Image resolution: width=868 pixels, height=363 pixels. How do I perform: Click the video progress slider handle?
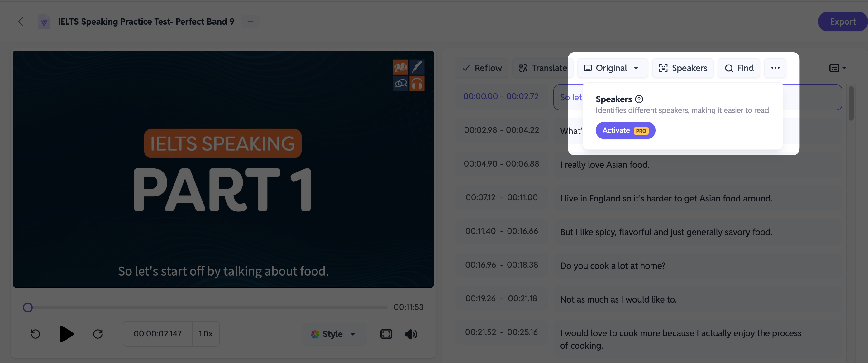pyautogui.click(x=28, y=307)
